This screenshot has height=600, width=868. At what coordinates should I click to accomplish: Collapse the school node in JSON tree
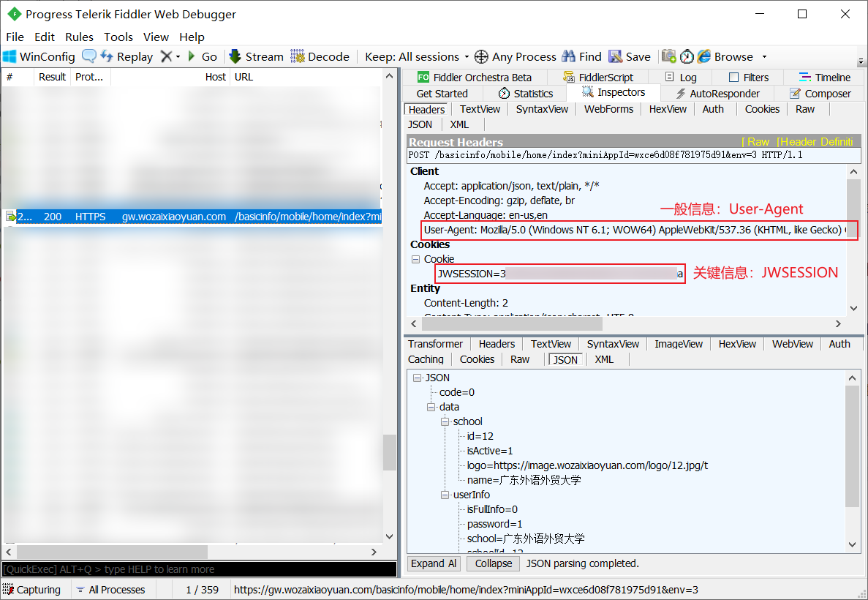pyautogui.click(x=444, y=421)
